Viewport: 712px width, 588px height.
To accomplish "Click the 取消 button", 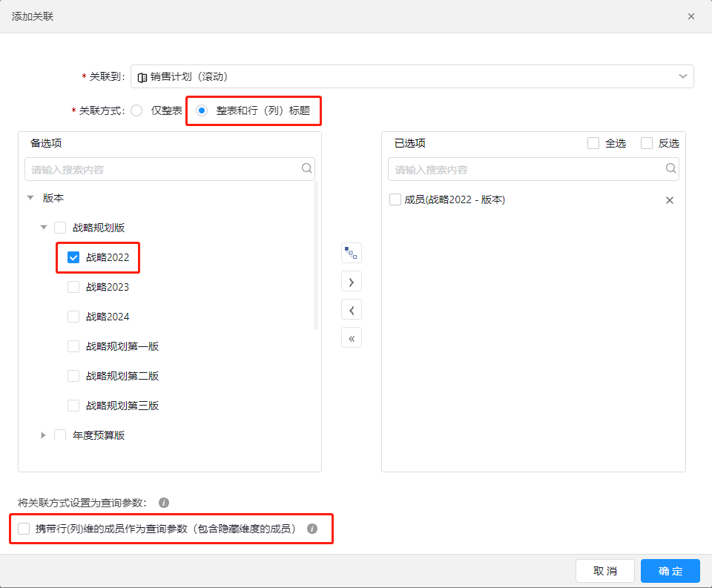I will (x=604, y=571).
